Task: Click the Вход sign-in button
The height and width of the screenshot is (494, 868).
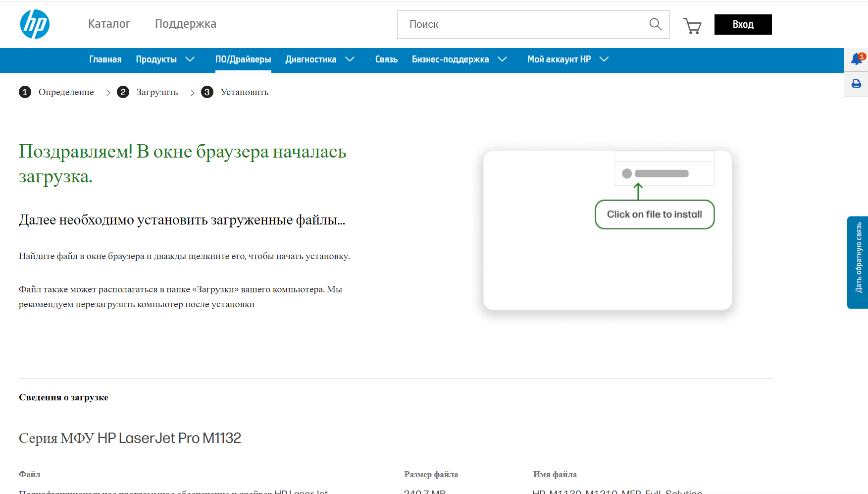Action: coord(743,24)
